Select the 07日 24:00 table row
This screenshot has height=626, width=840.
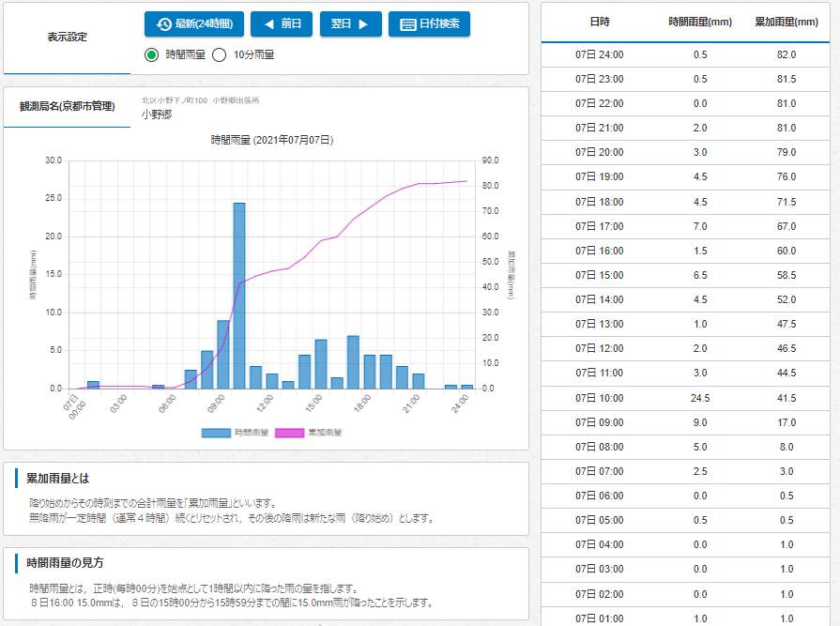691,54
